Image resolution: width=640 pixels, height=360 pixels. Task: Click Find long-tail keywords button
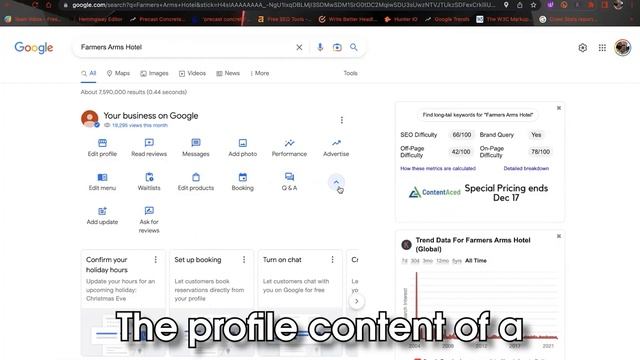coord(478,115)
